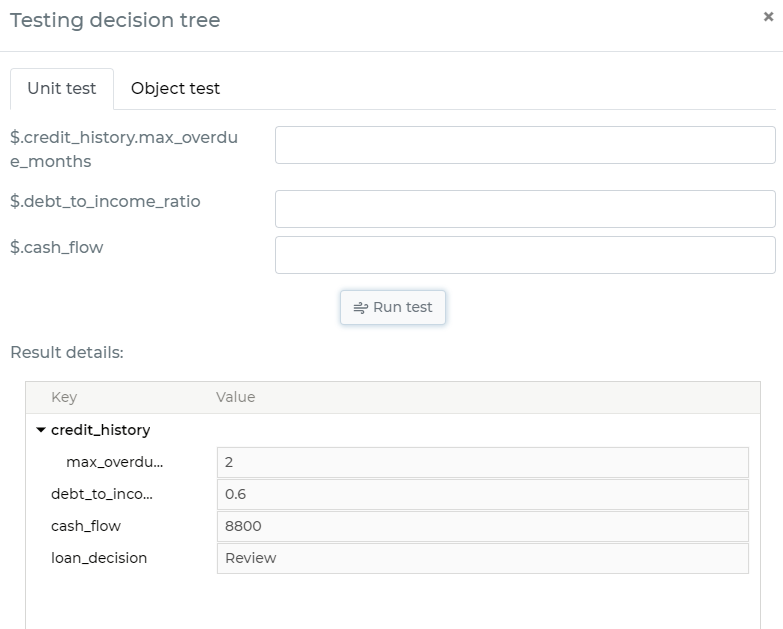Run the decision tree test
The height and width of the screenshot is (629, 783).
[x=392, y=308]
